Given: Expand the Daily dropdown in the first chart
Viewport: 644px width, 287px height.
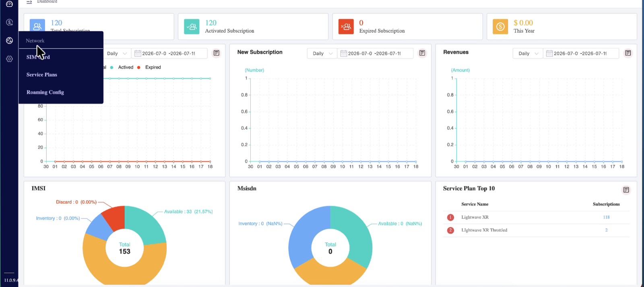Looking at the screenshot, I should click(x=117, y=53).
